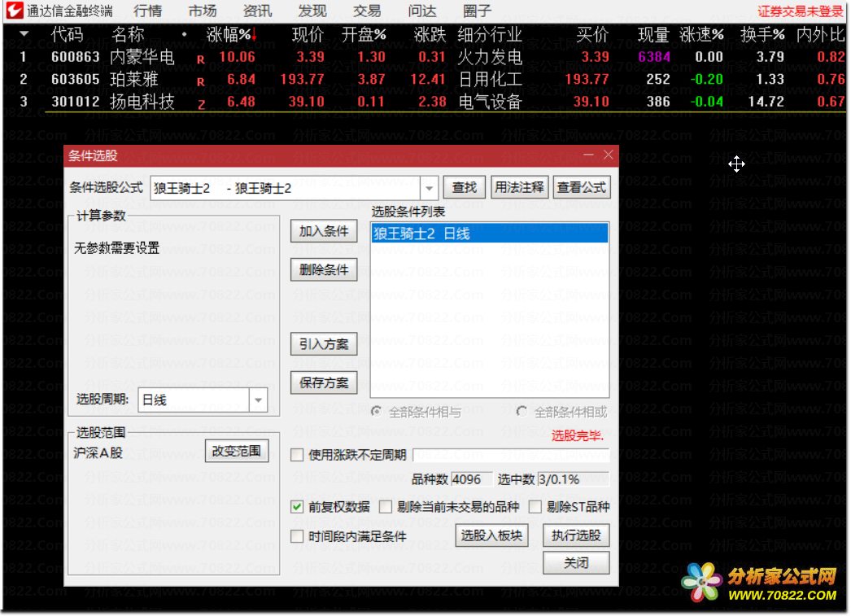Open the 圈子 menu
The height and width of the screenshot is (616, 851).
pos(477,11)
